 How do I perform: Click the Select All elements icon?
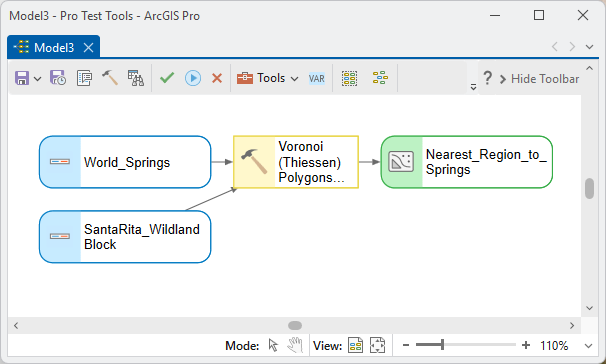click(x=349, y=78)
